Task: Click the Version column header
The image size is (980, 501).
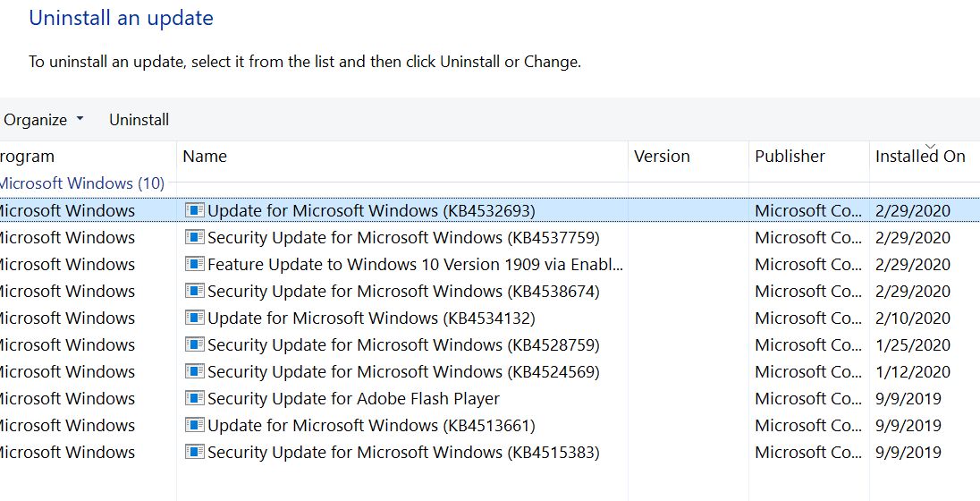Action: pos(662,157)
